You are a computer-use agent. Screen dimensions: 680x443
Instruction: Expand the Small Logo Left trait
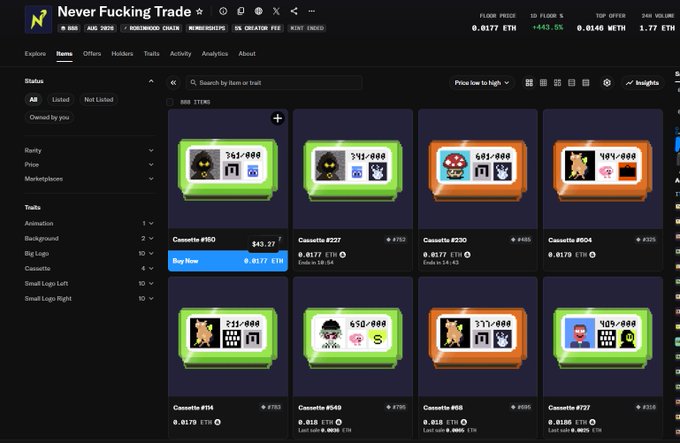pos(89,283)
